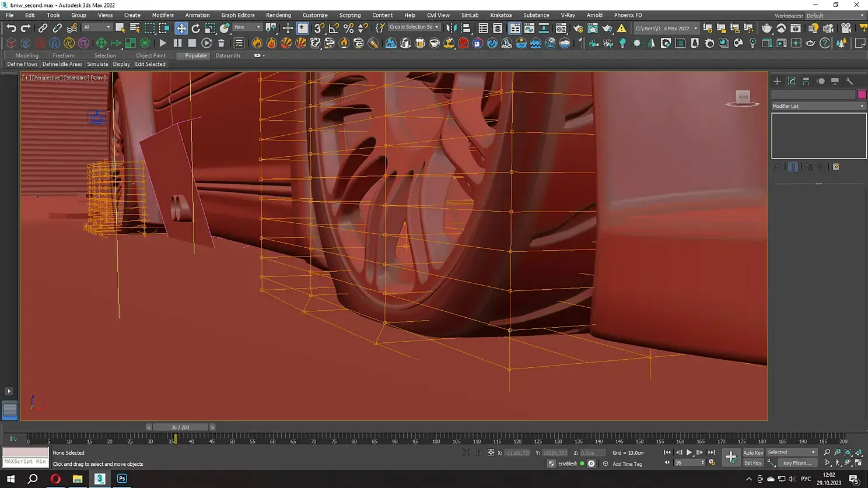The height and width of the screenshot is (488, 868).
Task: Click the Zoom Extents All icon
Action: [859, 452]
